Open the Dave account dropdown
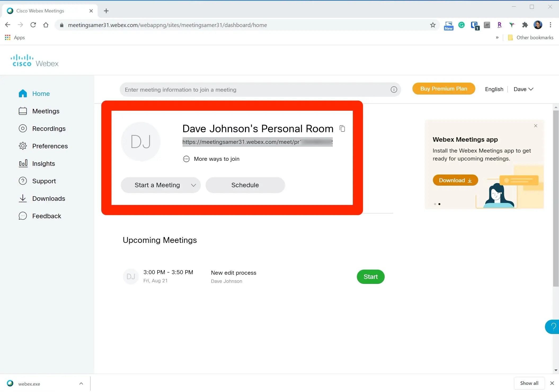Image resolution: width=559 pixels, height=392 pixels. (x=523, y=89)
